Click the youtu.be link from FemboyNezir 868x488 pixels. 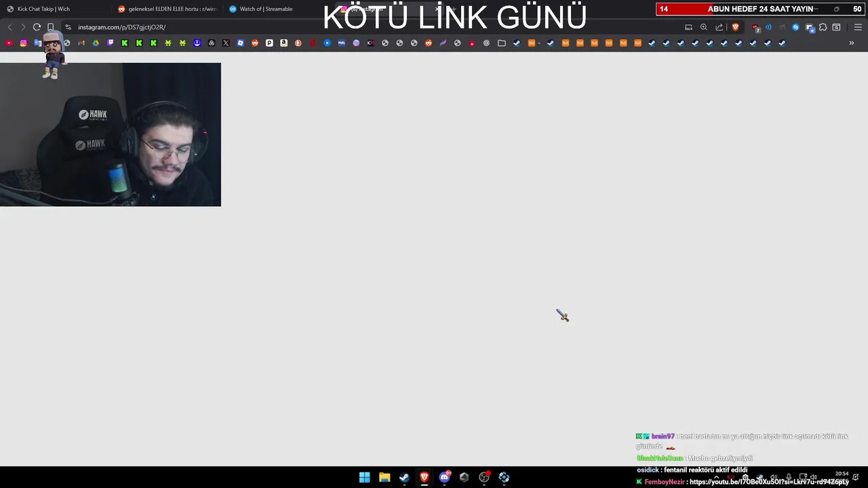769,482
